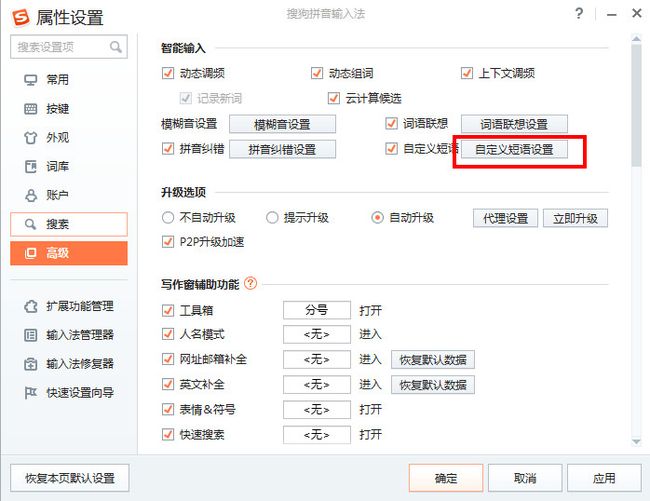Click the search magnifier in settings box

click(x=116, y=47)
